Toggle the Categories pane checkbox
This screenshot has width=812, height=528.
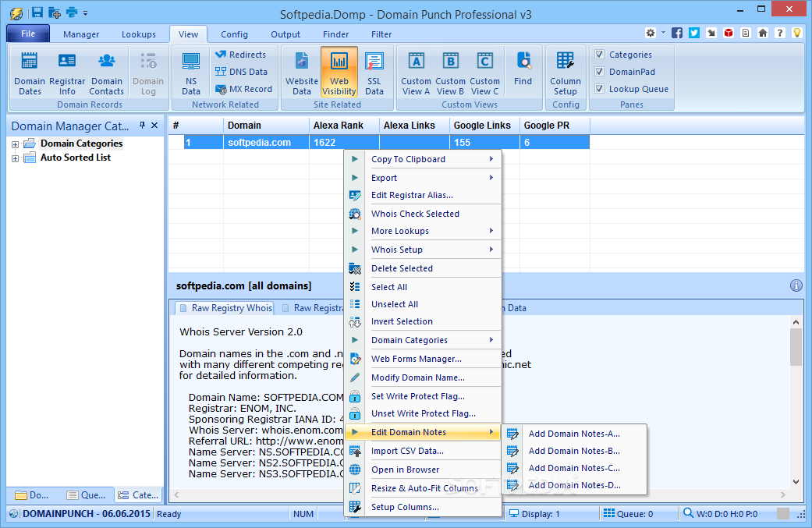(599, 55)
